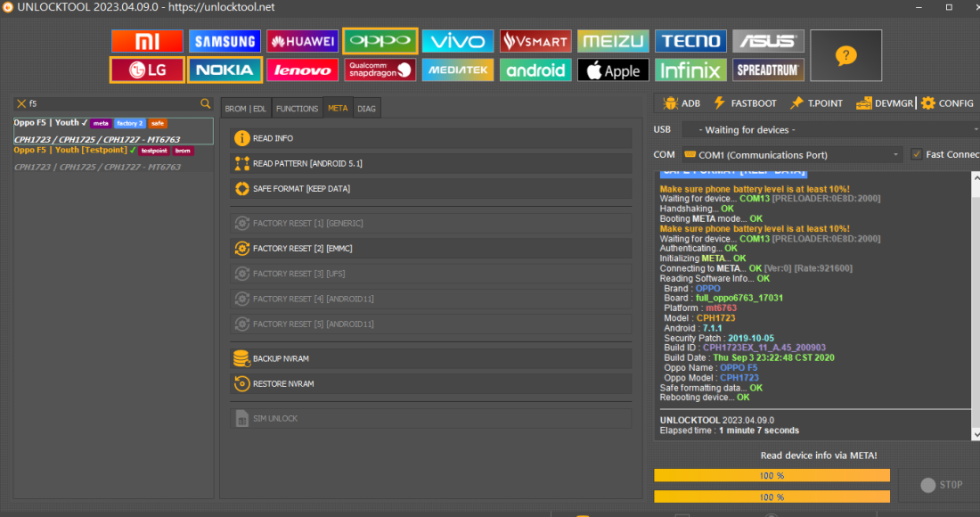Open the Vivo brand section
This screenshot has height=517, width=980.
click(x=458, y=41)
